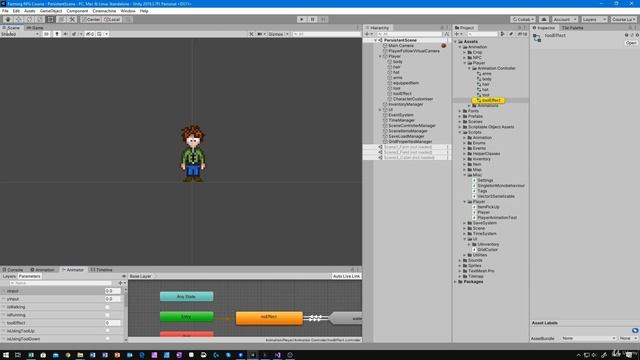Switch to the Tile Palette tab
This screenshot has height=360, width=640.
click(x=572, y=28)
